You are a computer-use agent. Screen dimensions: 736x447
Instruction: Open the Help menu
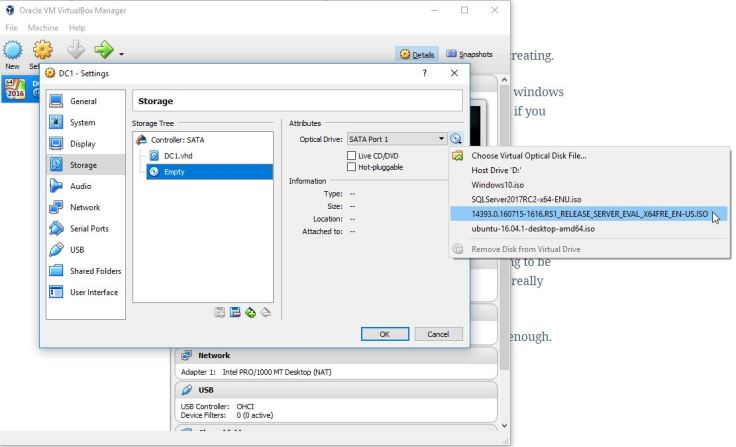click(x=77, y=28)
